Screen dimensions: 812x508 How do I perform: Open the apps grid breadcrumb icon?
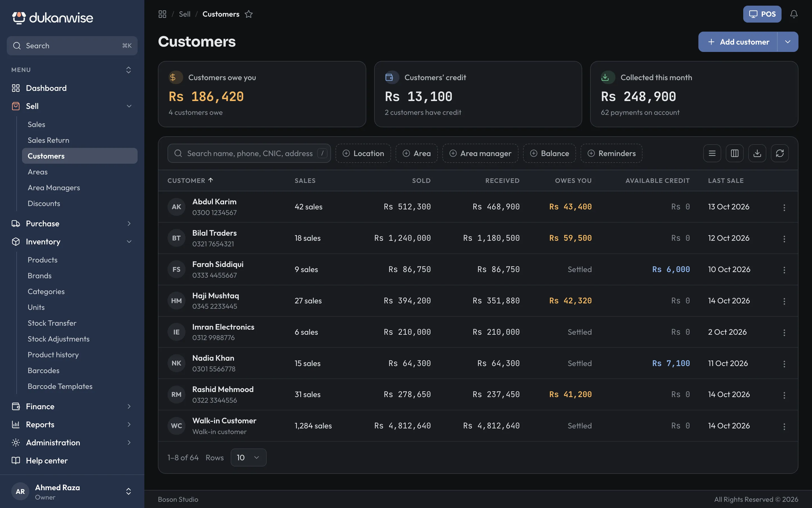click(162, 14)
